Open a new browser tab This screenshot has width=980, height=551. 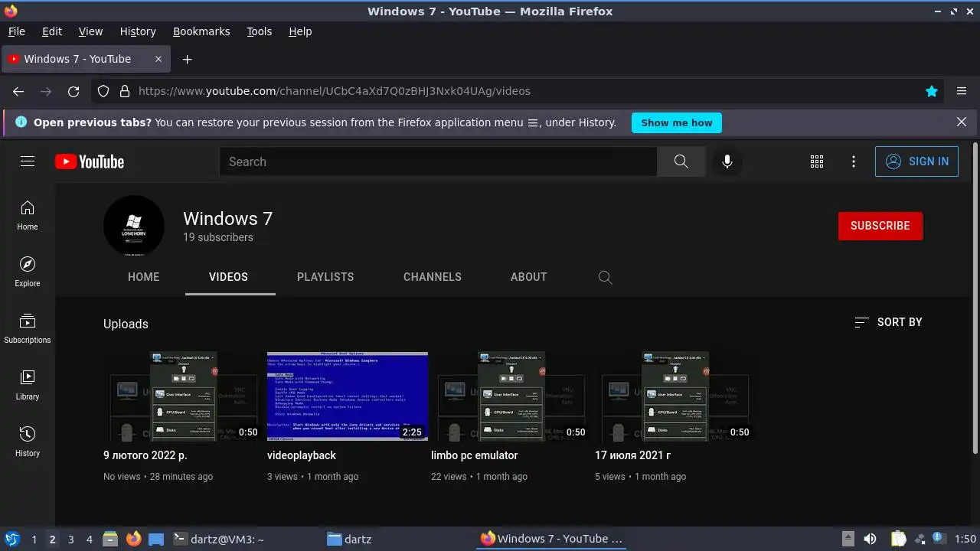[x=187, y=59]
